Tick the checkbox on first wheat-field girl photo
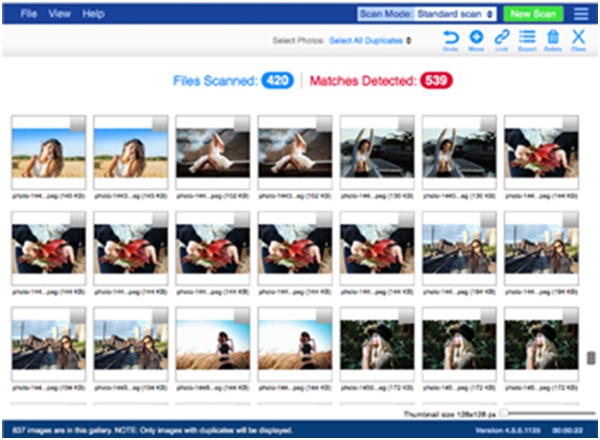 [x=79, y=123]
